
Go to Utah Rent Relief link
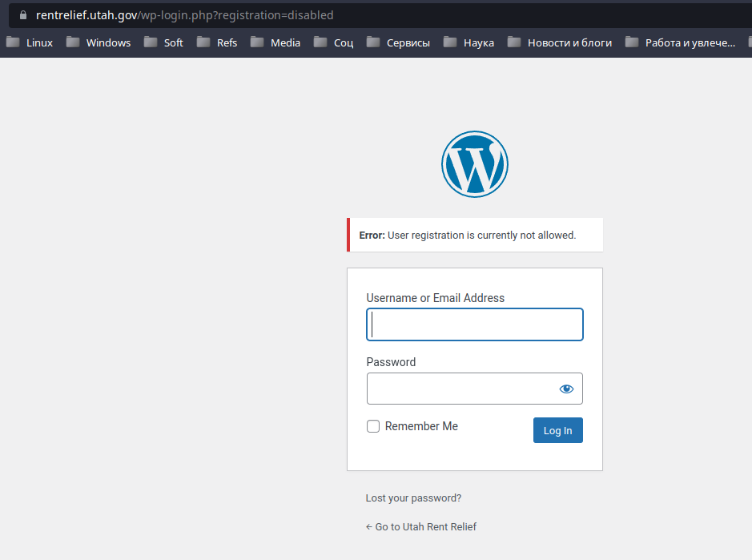click(x=421, y=527)
